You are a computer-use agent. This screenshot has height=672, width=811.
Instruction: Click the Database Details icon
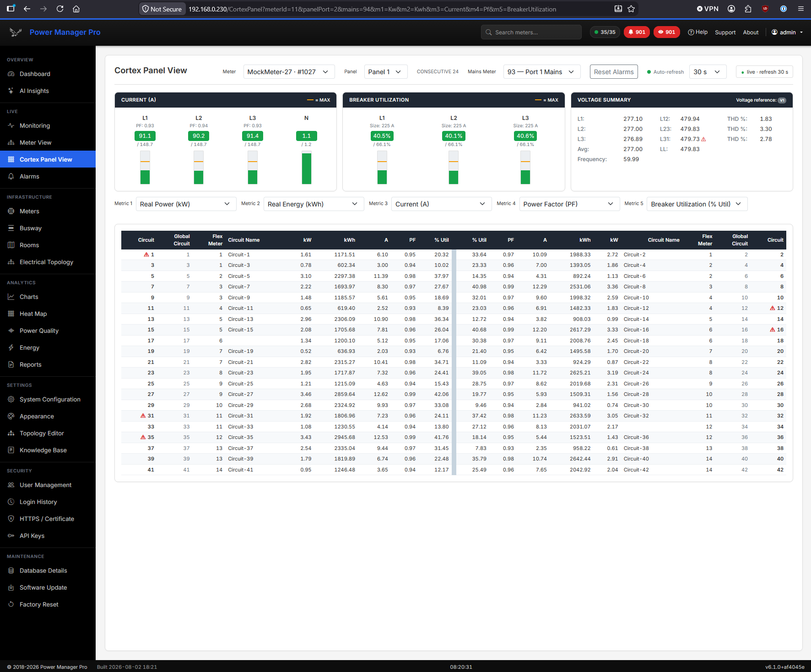pos(11,570)
